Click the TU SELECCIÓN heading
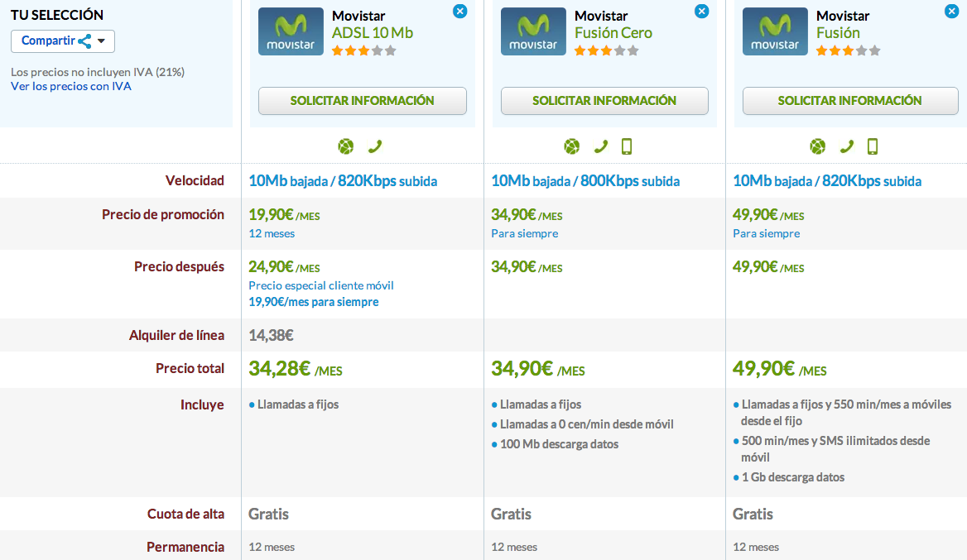This screenshot has height=560, width=967. point(57,15)
